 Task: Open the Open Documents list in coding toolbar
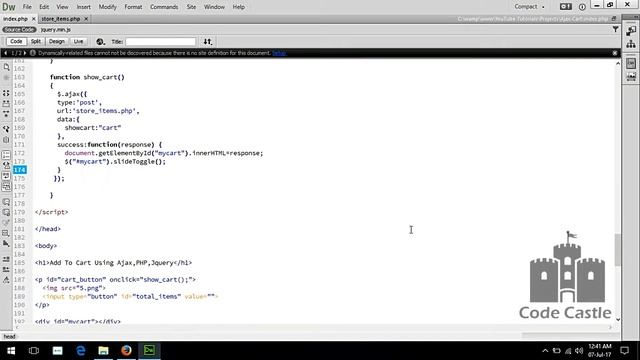pyautogui.click(x=6, y=67)
